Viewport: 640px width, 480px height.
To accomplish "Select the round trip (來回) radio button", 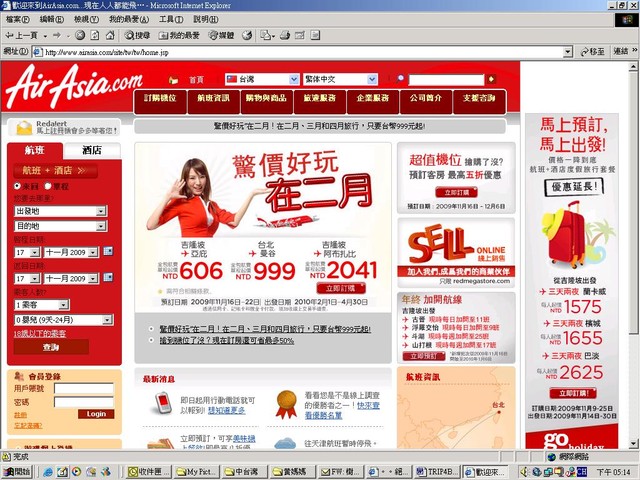I will click(x=17, y=186).
